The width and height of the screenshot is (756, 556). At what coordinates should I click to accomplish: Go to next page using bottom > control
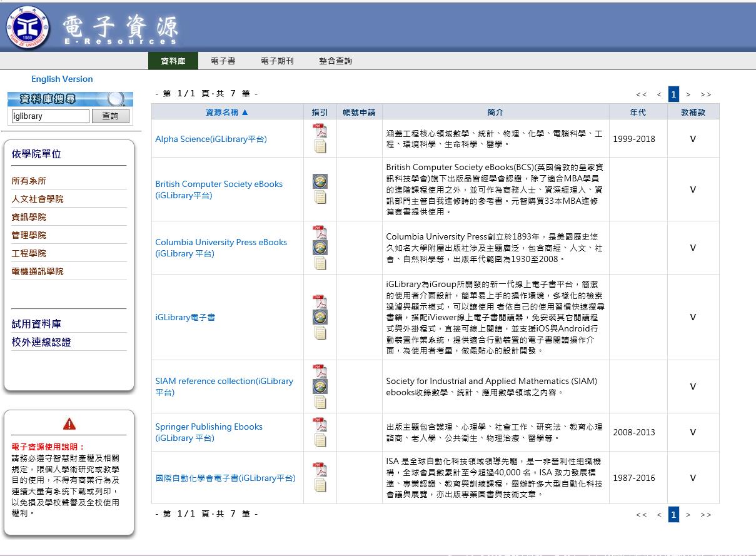688,515
